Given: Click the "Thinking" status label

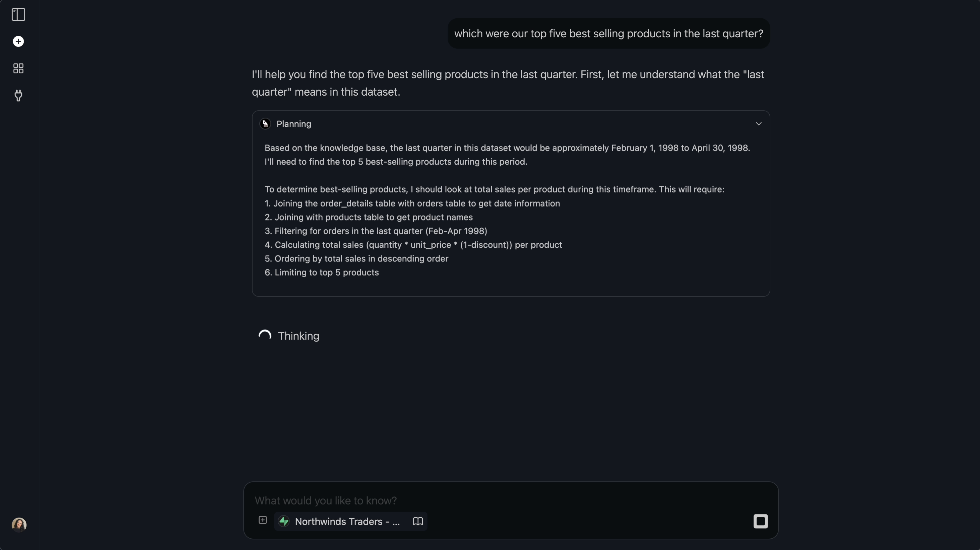Looking at the screenshot, I should tap(298, 336).
